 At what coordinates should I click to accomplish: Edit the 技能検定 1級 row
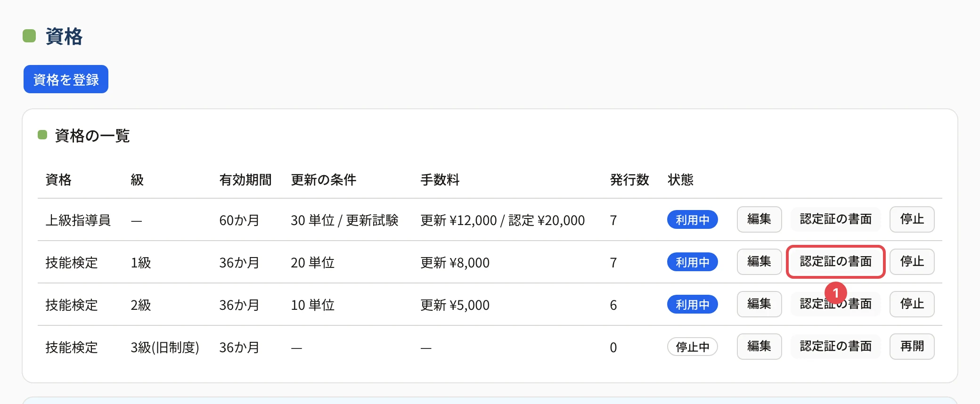(x=759, y=262)
